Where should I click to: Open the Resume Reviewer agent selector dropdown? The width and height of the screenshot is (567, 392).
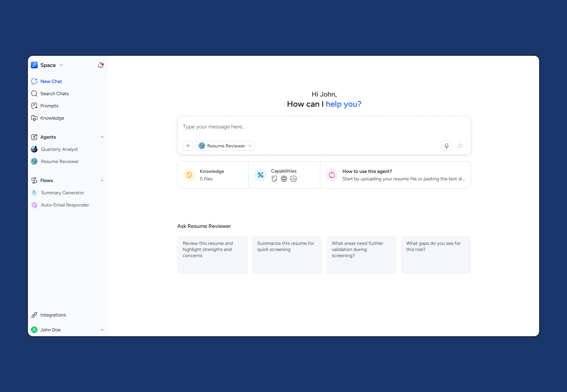coord(225,146)
